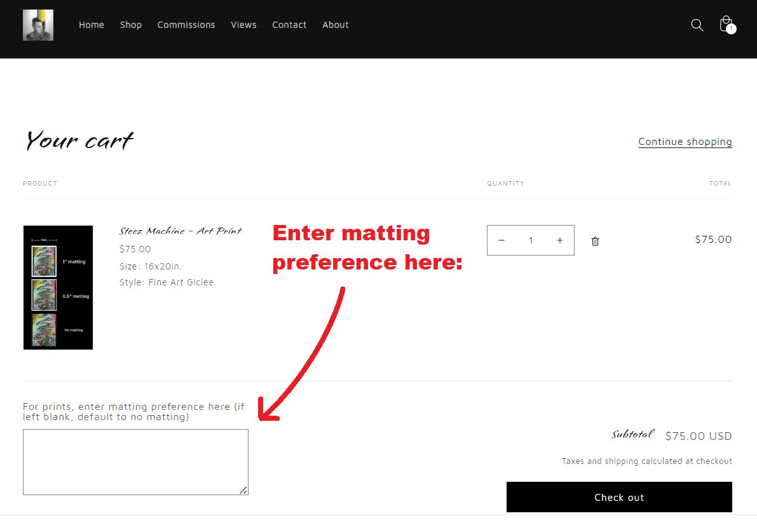The height and width of the screenshot is (532, 757).
Task: Open the shopping bag cart icon
Action: [726, 25]
